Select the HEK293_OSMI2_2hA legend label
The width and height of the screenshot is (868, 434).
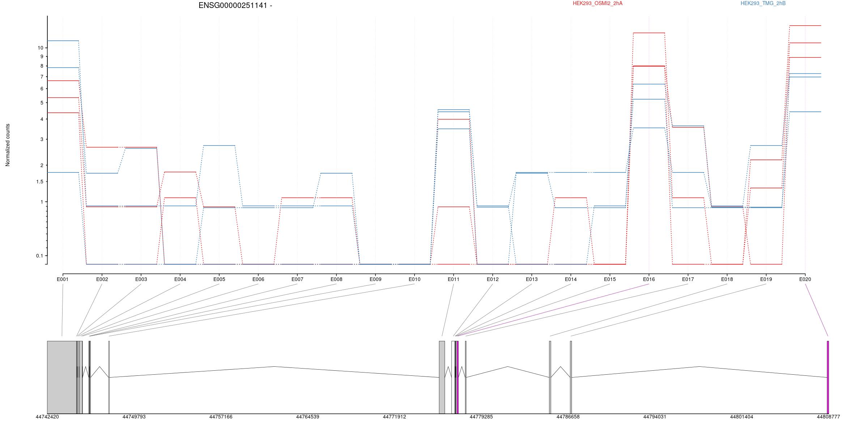click(x=597, y=3)
